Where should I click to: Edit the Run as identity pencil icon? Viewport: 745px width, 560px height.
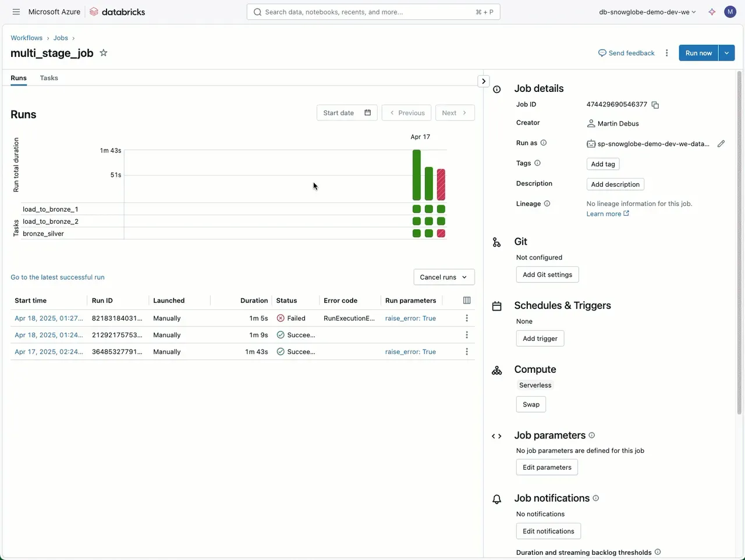tap(721, 144)
